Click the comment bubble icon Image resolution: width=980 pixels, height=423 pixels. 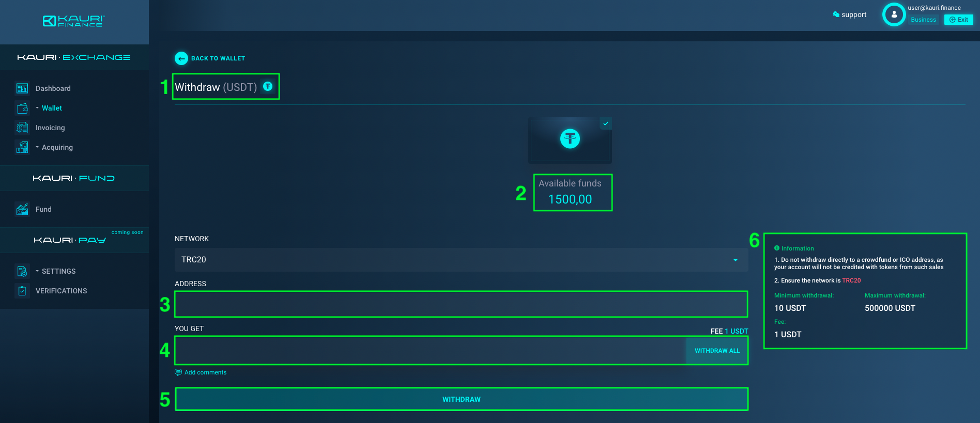(178, 372)
